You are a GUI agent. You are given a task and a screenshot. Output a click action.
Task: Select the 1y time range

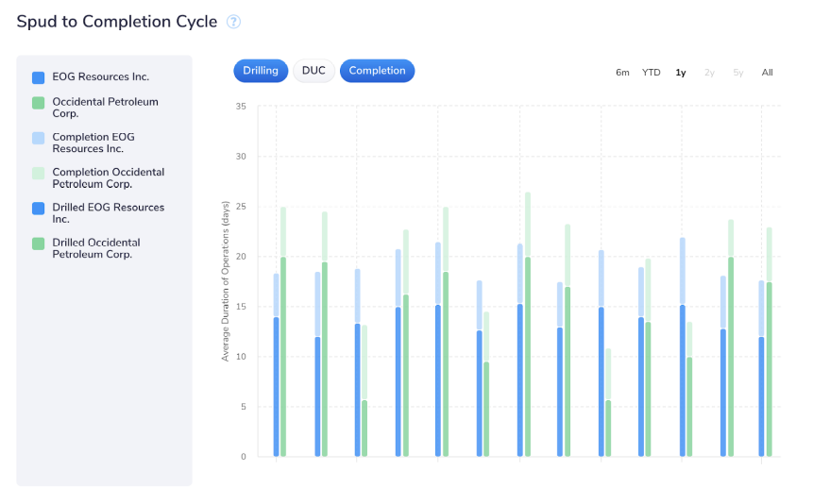point(681,73)
